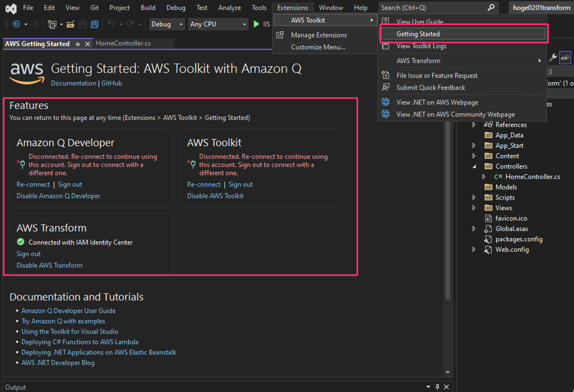This screenshot has width=574, height=392.
Task: Click Re-connect under AWS Toolkit
Action: coord(203,184)
